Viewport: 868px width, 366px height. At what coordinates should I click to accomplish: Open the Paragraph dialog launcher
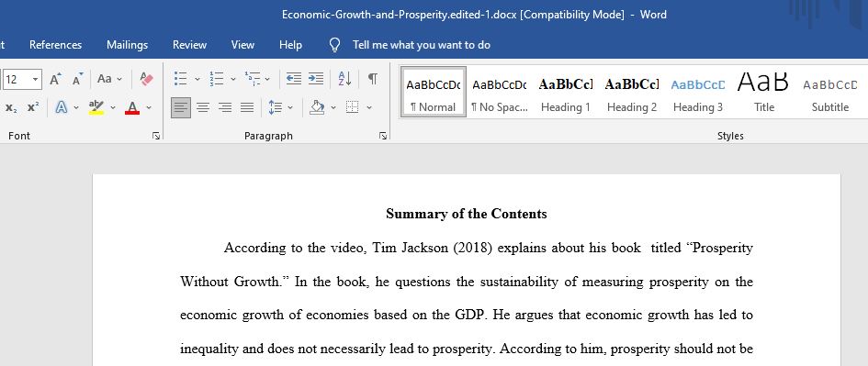coord(383,136)
